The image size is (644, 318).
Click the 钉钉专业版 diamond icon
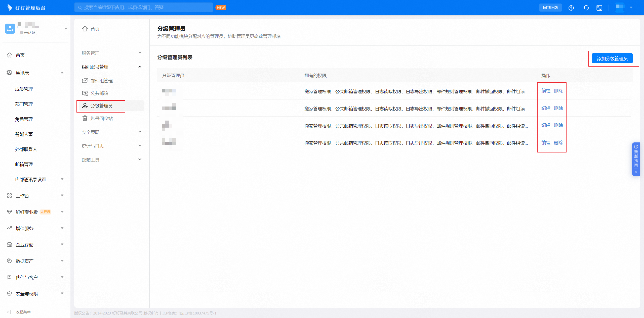pos(9,212)
